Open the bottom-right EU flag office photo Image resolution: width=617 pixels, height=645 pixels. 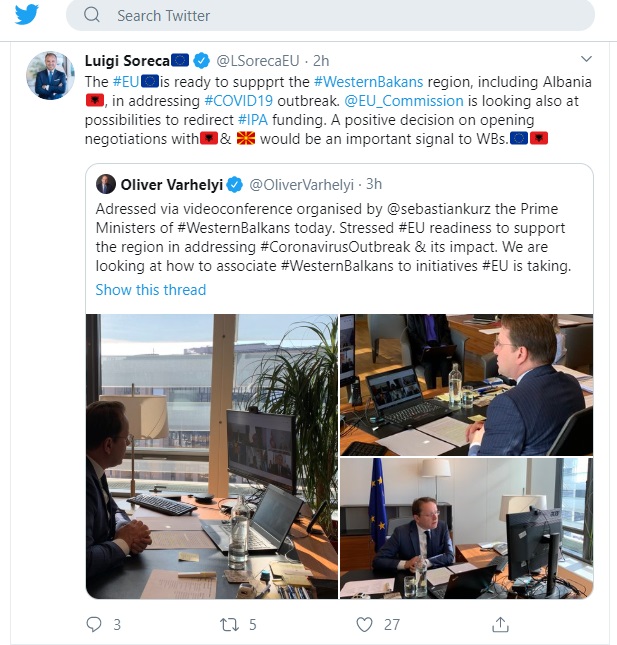click(x=466, y=528)
